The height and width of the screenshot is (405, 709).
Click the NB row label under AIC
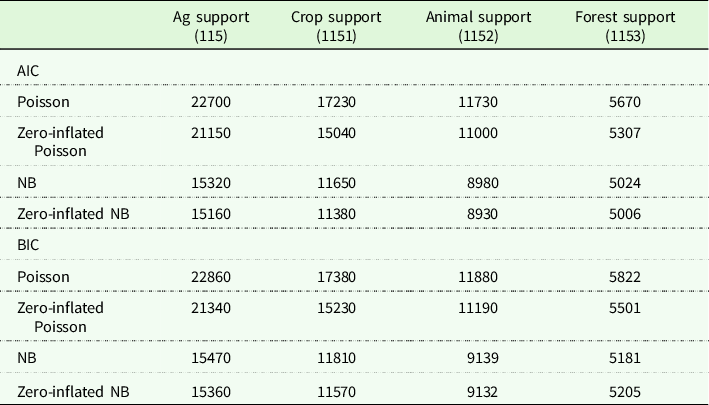[x=27, y=184]
